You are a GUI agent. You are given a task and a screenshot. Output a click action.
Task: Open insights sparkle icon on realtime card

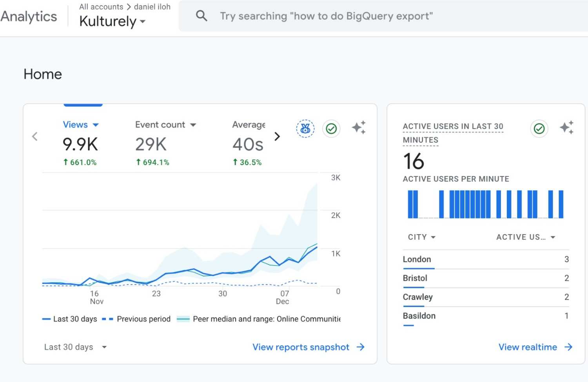(566, 128)
